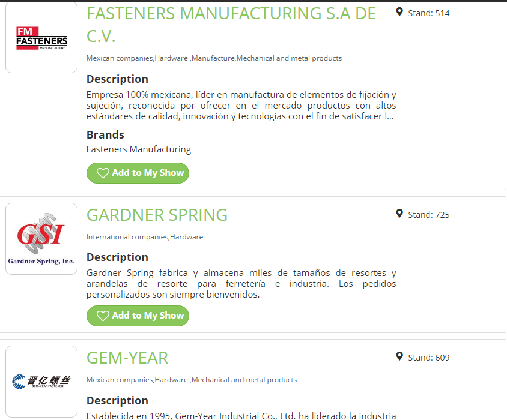
Task: Click the Gardner Spring description paragraph
Action: pos(241,284)
